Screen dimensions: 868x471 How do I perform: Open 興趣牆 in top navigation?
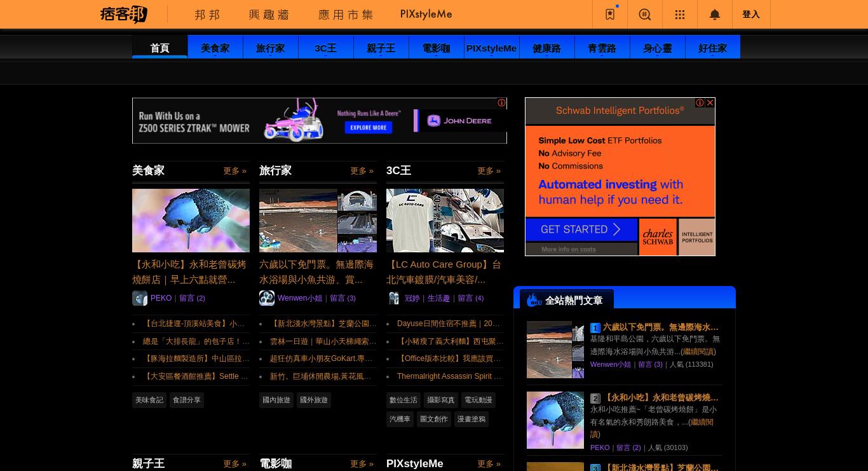pos(269,14)
